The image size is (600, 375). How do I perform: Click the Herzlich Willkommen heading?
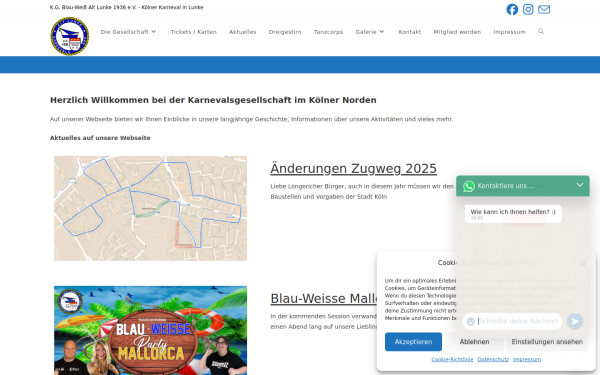click(213, 100)
